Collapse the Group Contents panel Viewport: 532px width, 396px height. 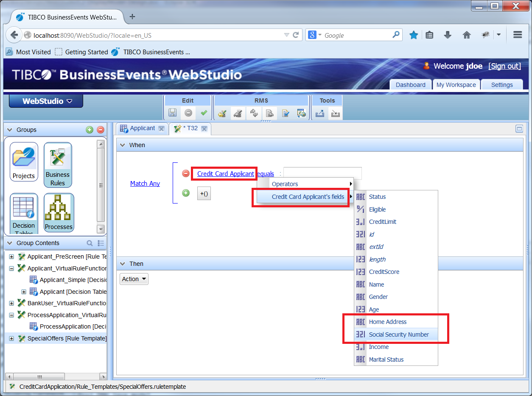(x=10, y=243)
